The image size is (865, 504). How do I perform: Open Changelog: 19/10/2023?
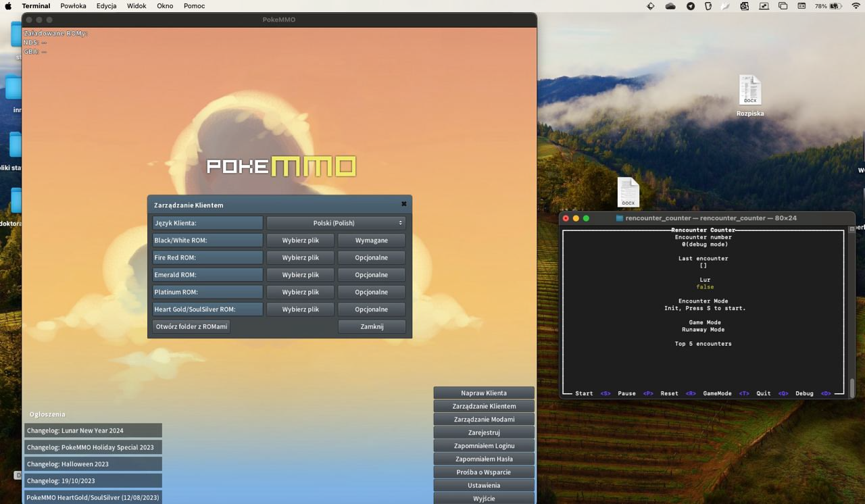[x=93, y=481]
